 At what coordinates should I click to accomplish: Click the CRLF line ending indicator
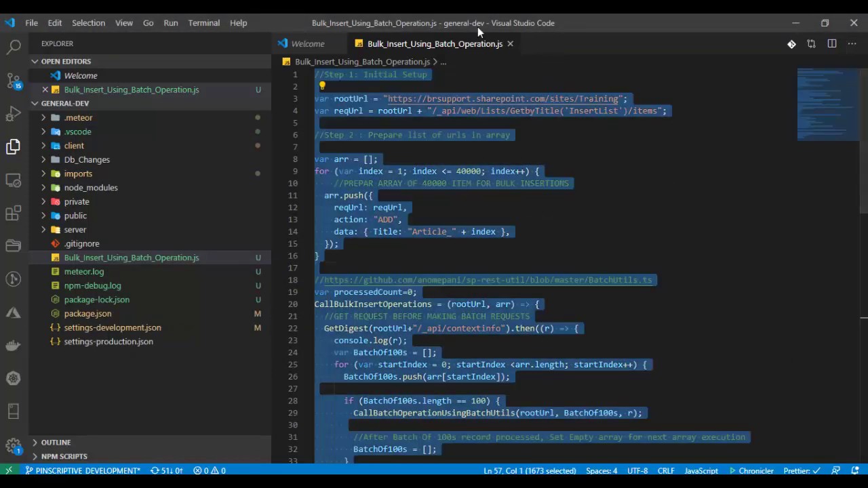(666, 470)
